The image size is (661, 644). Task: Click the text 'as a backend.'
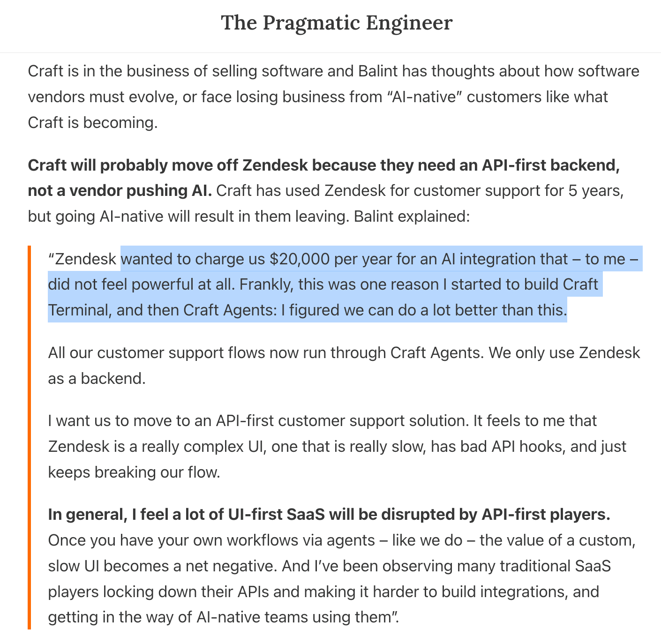click(97, 378)
